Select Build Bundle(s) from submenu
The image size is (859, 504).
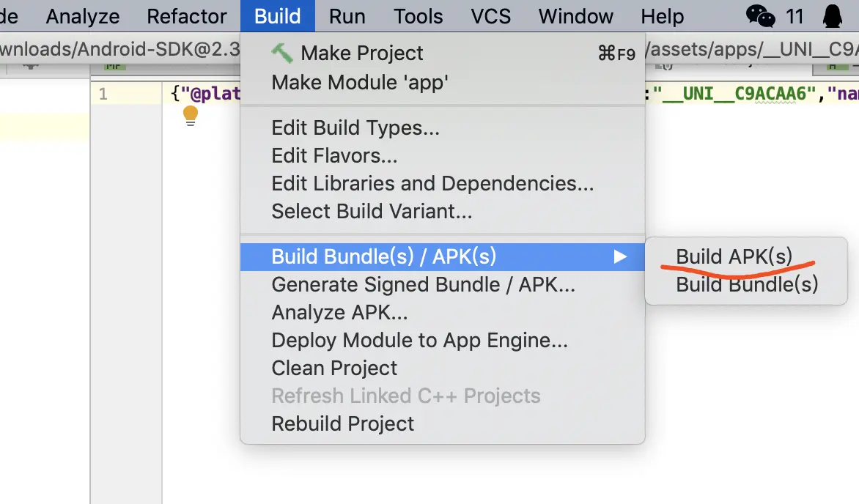746,284
